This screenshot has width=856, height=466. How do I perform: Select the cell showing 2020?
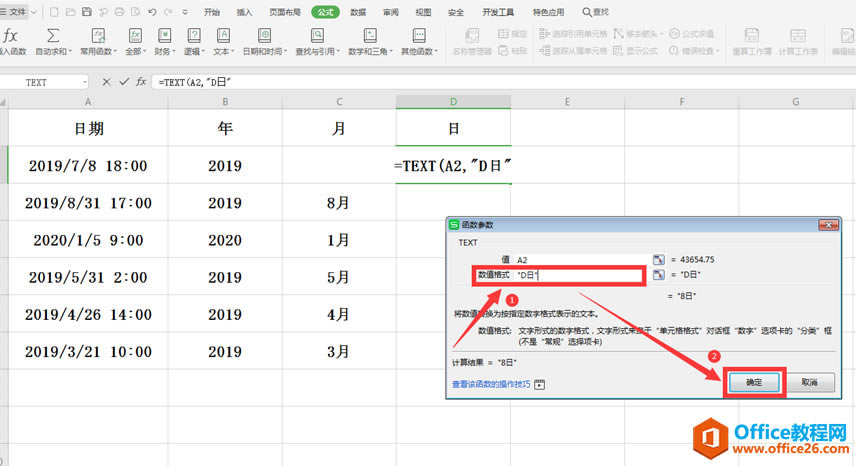tap(225, 240)
